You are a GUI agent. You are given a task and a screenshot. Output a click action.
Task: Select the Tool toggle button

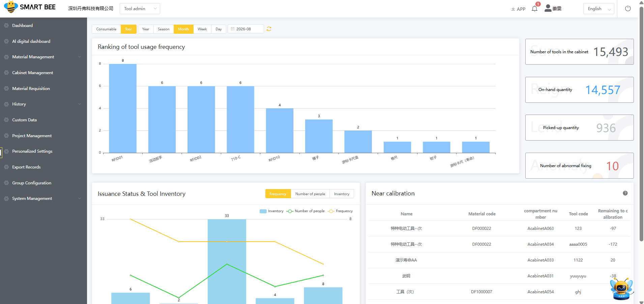pyautogui.click(x=128, y=29)
